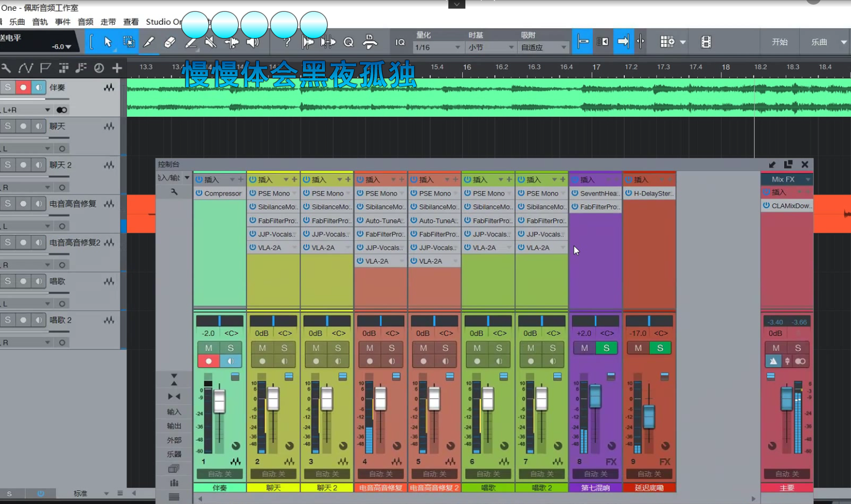
Task: Select the Range tool in toolbar
Action: pos(129,42)
